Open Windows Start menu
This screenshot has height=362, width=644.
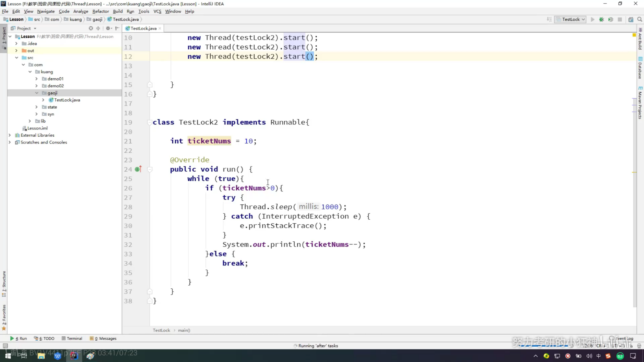tap(8, 356)
